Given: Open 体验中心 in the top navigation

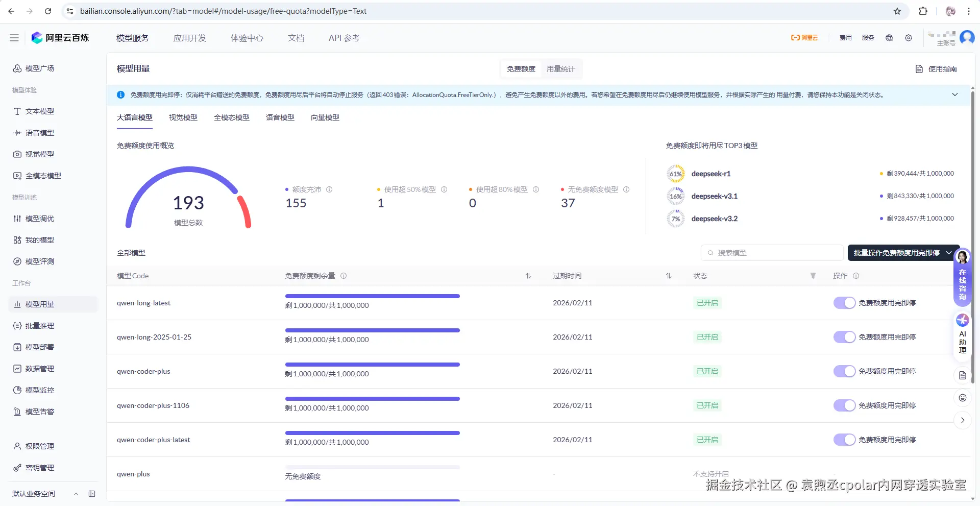Looking at the screenshot, I should click(x=247, y=38).
